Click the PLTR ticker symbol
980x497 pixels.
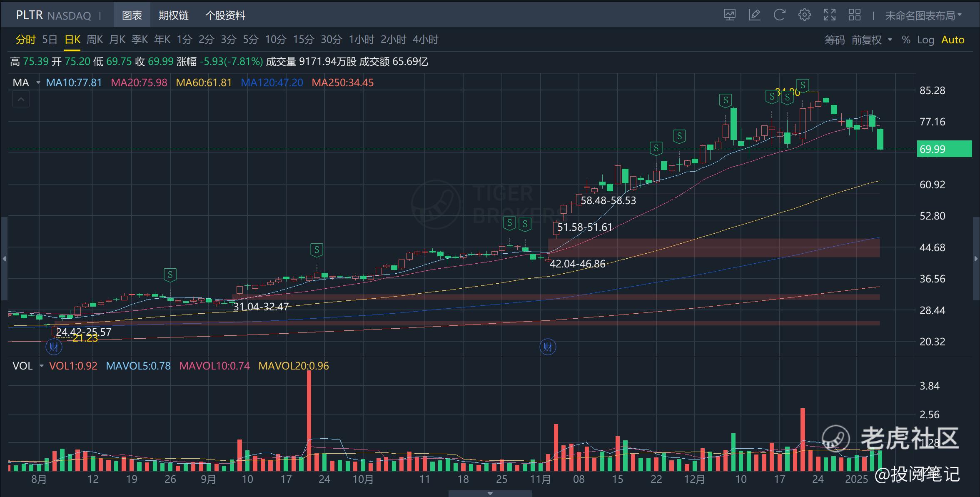(29, 15)
